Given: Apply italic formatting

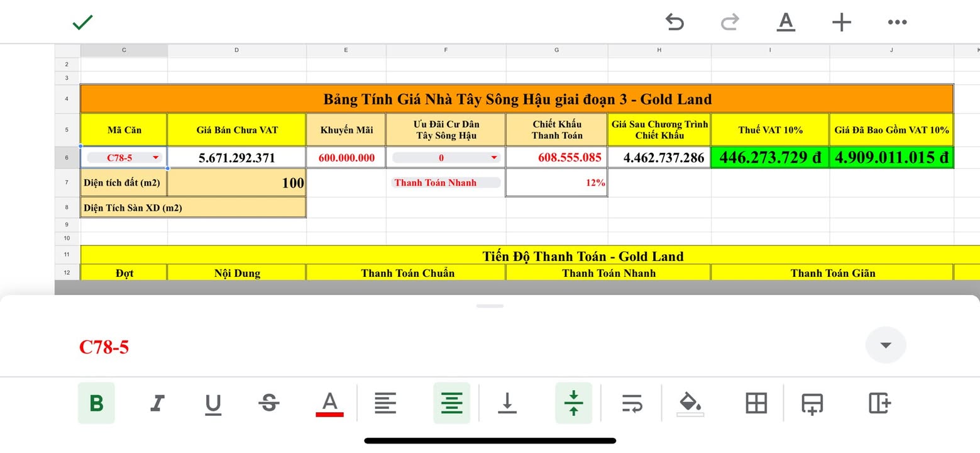Looking at the screenshot, I should pyautogui.click(x=156, y=403).
